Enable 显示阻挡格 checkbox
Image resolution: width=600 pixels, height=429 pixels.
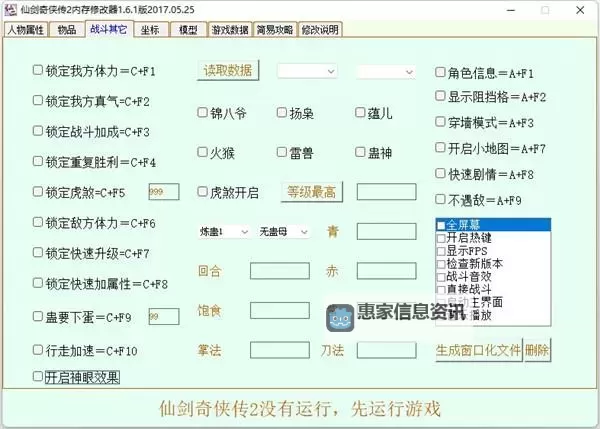440,96
